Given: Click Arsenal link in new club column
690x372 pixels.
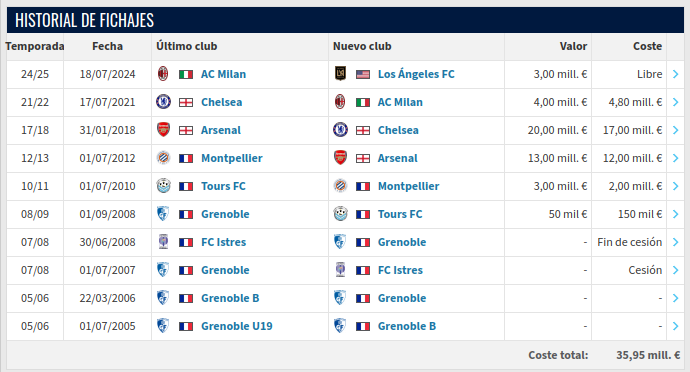Looking at the screenshot, I should pos(397,158).
